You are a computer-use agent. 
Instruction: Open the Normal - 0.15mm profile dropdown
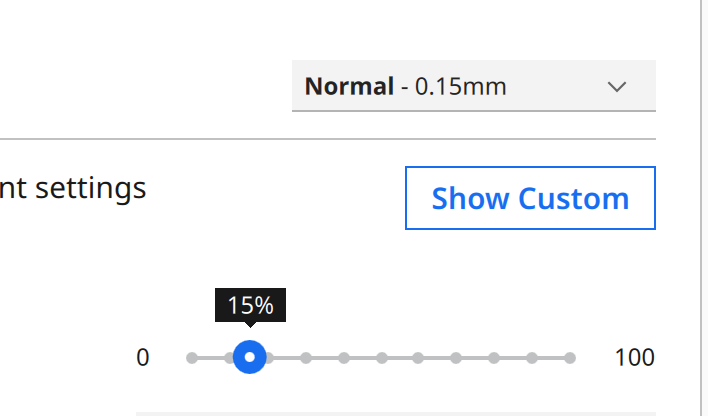click(x=473, y=86)
